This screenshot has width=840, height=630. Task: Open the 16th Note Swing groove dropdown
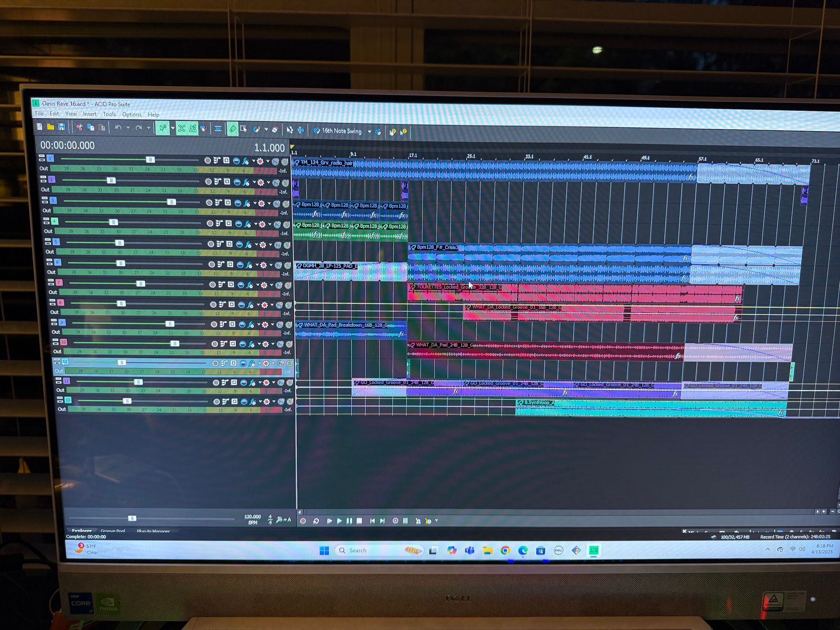click(x=370, y=132)
